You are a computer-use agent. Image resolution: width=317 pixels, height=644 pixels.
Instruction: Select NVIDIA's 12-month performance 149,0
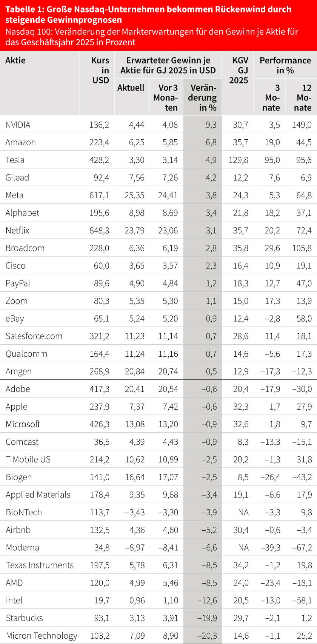[302, 125]
